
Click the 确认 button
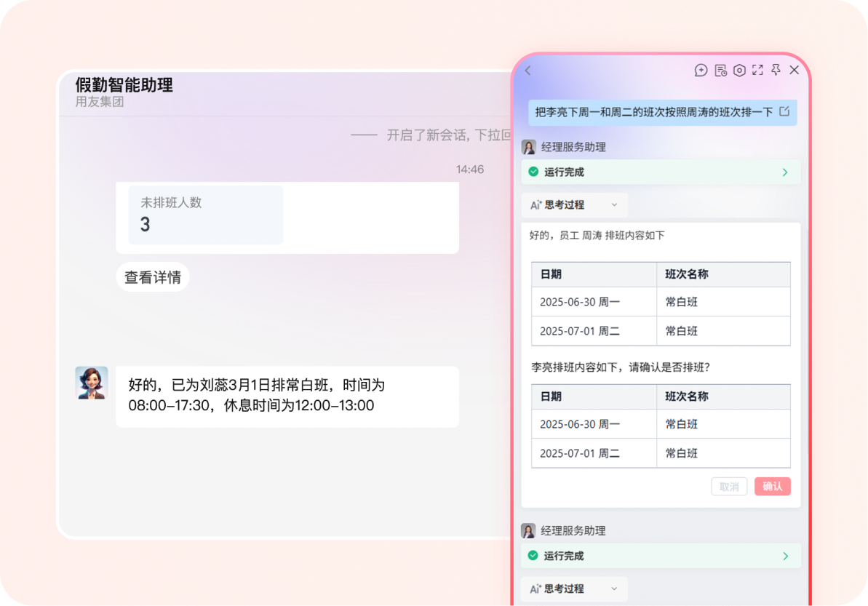pyautogui.click(x=772, y=487)
